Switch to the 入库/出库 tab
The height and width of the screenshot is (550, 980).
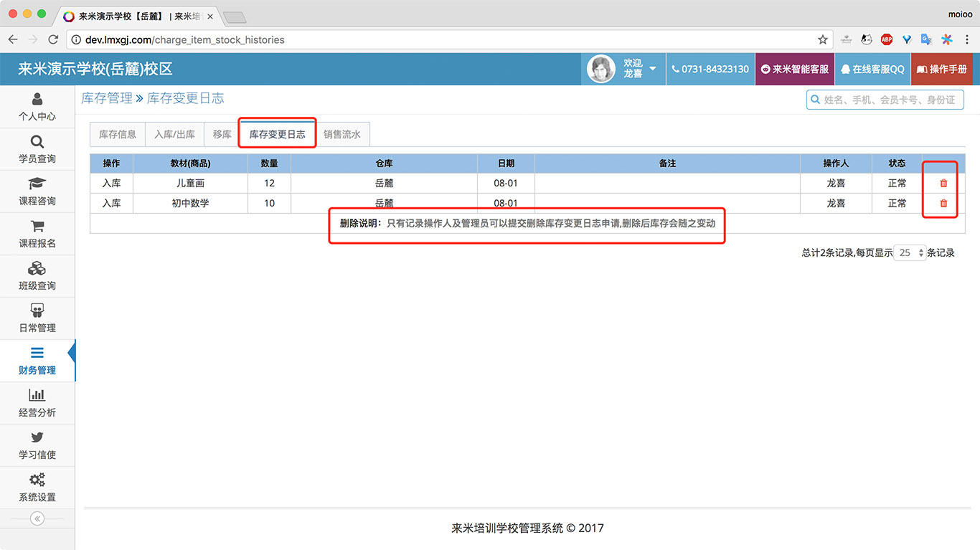tap(174, 134)
